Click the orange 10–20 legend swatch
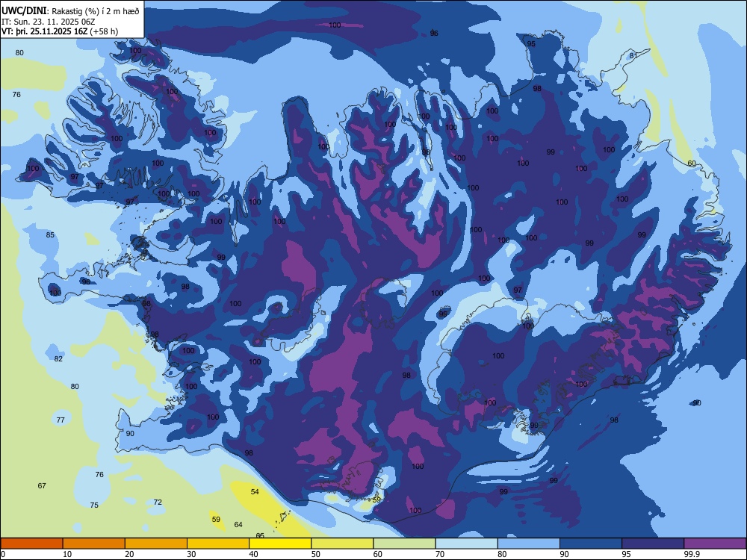747x560 pixels. 94,544
